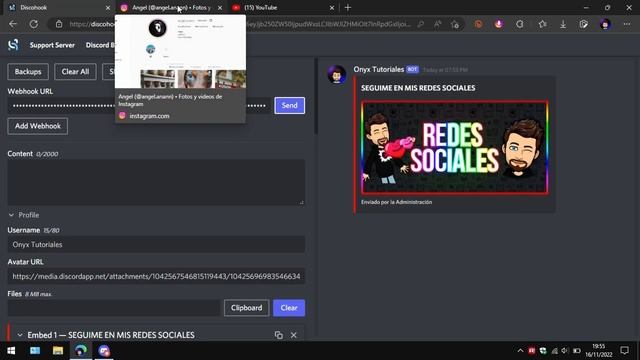Click the zoom magnifier icon in address bar

[x=420, y=24]
